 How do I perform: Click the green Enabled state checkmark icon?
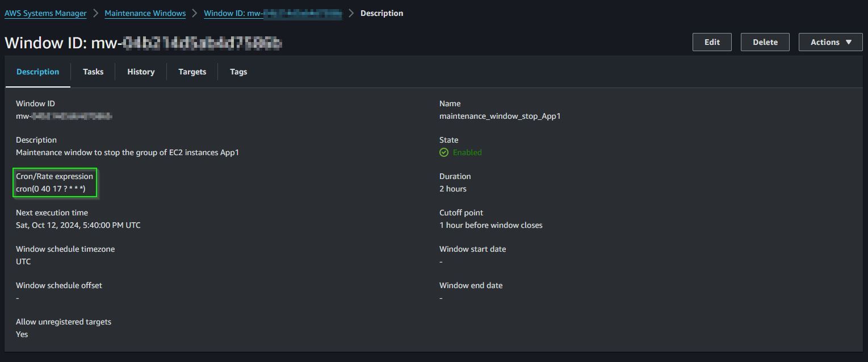444,152
